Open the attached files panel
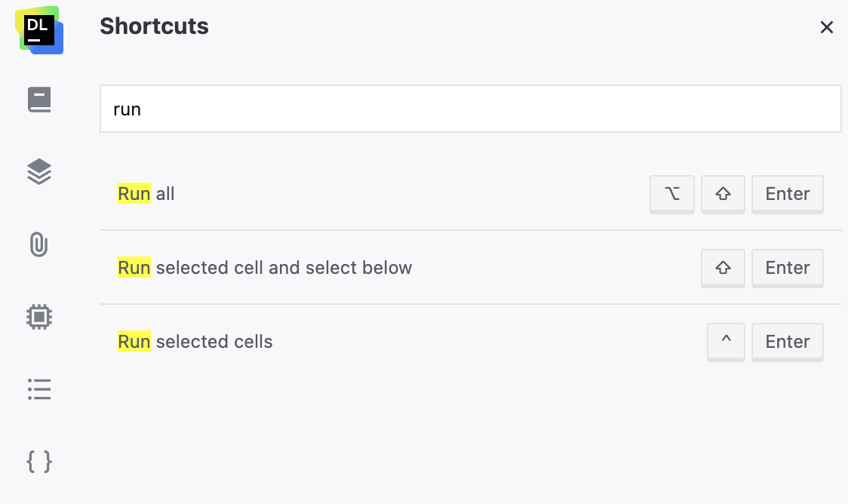The image size is (848, 504). tap(38, 244)
